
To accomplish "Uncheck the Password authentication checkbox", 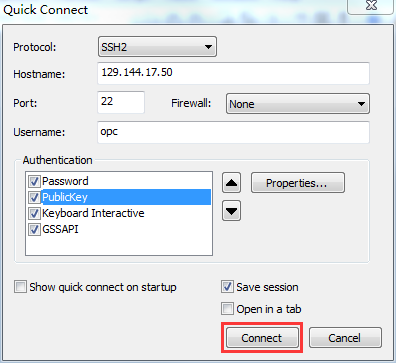I will point(34,181).
